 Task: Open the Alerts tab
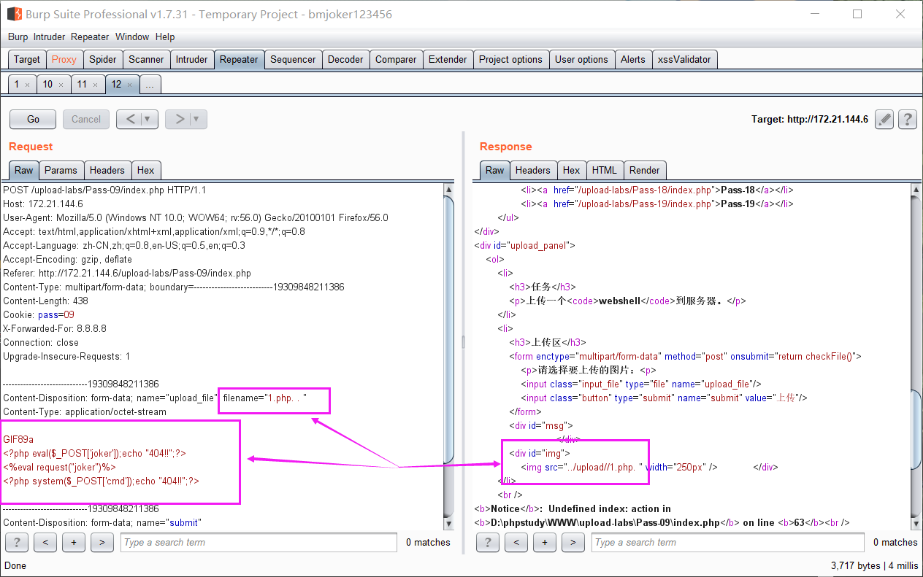pyautogui.click(x=633, y=59)
